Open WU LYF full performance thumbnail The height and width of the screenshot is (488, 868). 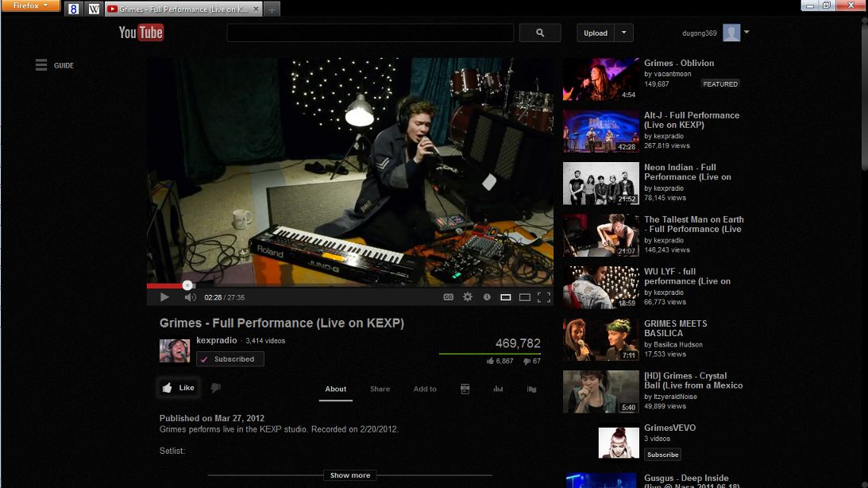tap(600, 287)
